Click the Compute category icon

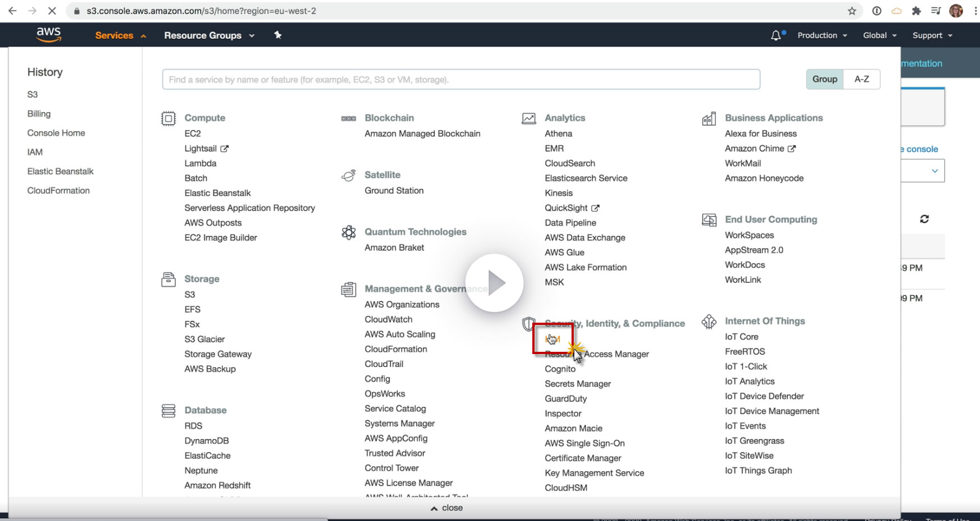point(168,118)
